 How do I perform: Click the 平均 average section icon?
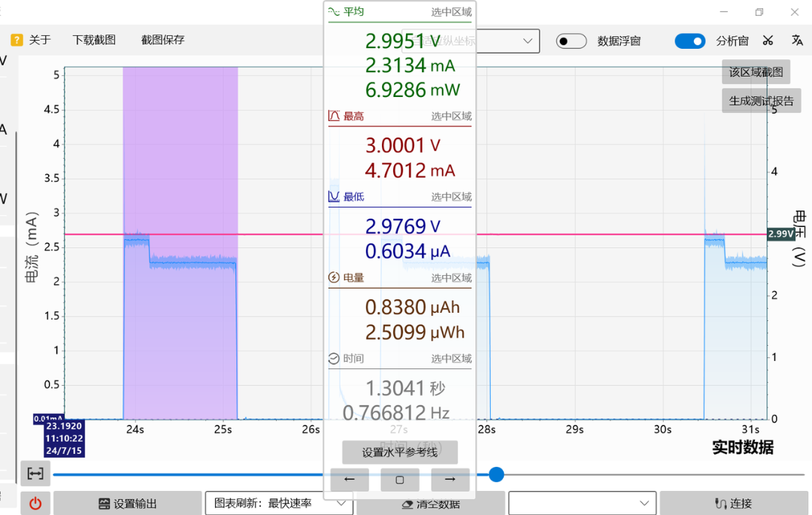(334, 11)
